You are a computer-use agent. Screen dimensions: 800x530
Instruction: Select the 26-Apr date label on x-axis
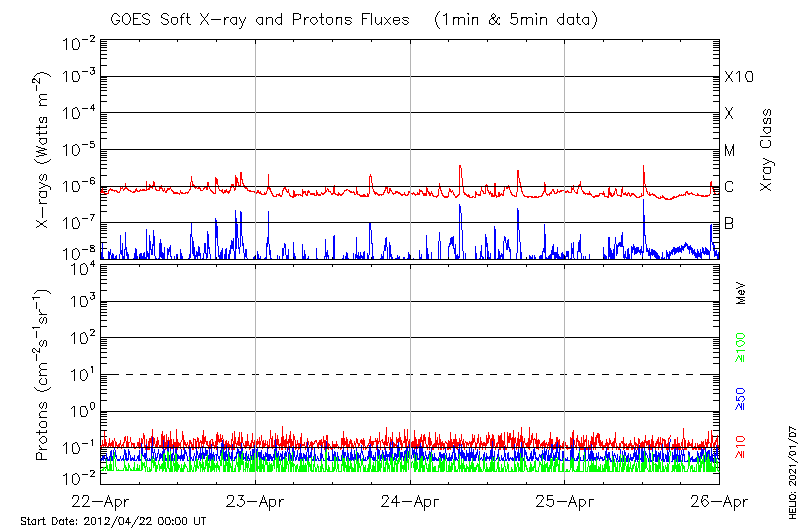pos(719,501)
